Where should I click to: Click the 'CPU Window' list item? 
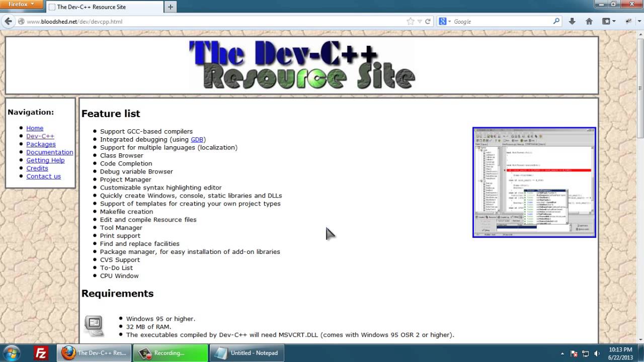[x=119, y=276]
